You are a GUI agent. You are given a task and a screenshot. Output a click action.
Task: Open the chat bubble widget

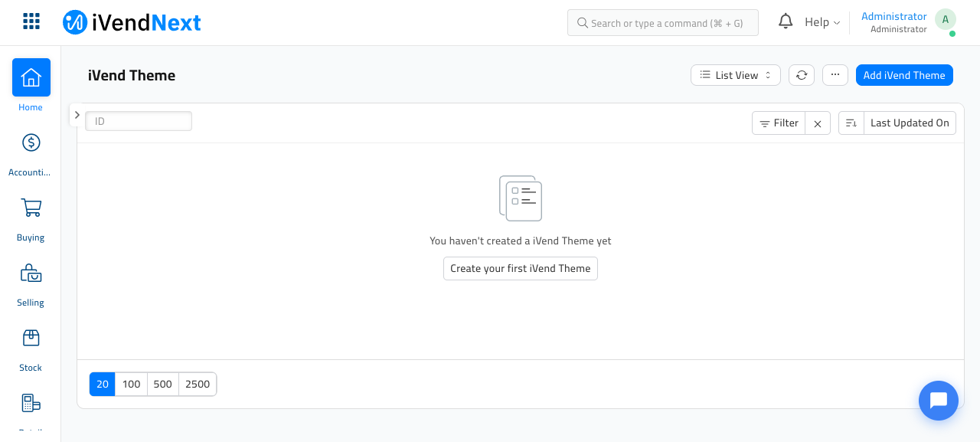(939, 401)
